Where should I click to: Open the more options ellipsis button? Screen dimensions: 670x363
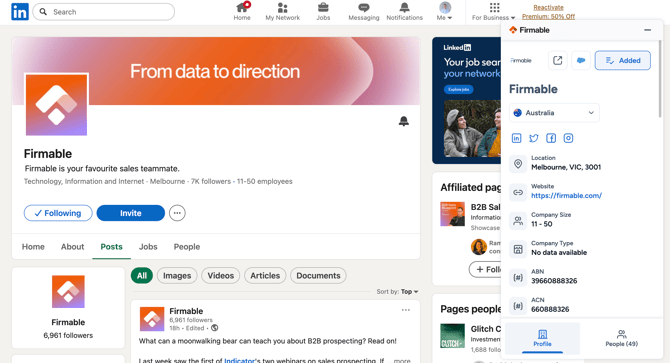pyautogui.click(x=177, y=213)
